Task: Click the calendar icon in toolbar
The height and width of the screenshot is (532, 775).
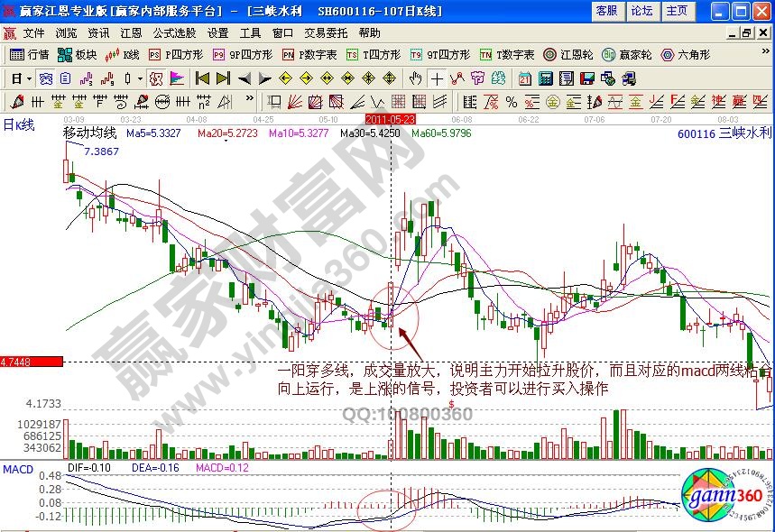Action: point(525,78)
